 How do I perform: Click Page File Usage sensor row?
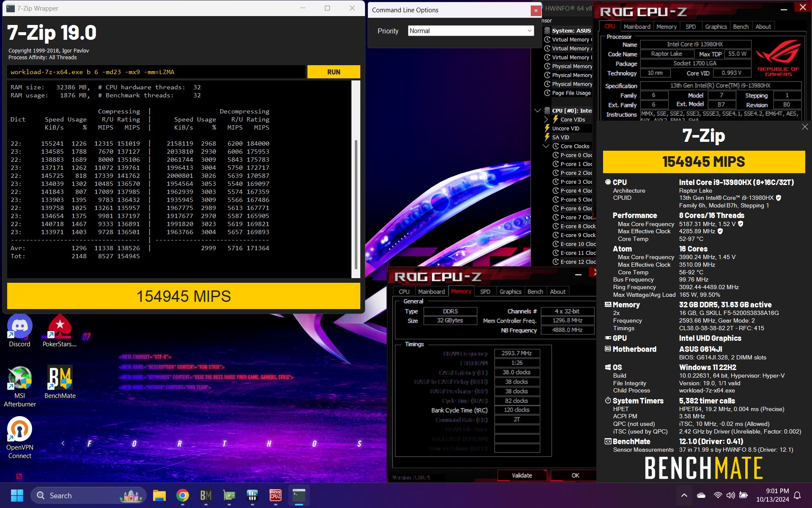click(568, 93)
